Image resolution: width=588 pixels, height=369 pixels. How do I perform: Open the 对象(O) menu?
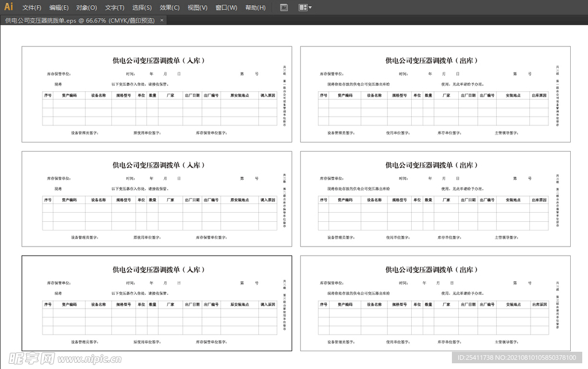coord(87,7)
